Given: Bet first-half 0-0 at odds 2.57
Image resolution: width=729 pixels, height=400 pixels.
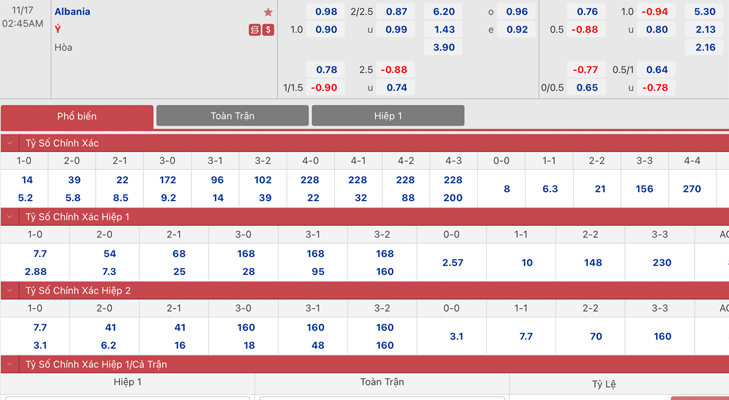Looking at the screenshot, I should [452, 263].
